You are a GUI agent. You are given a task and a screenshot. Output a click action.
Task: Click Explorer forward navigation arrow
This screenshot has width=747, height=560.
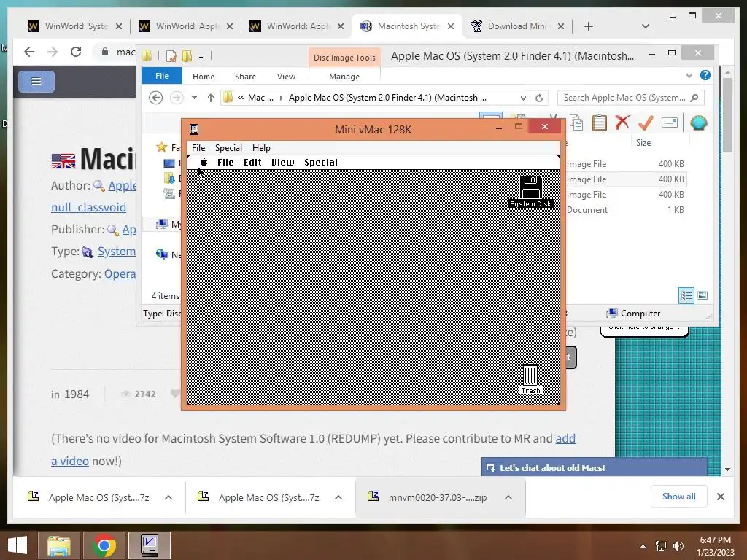coord(177,98)
